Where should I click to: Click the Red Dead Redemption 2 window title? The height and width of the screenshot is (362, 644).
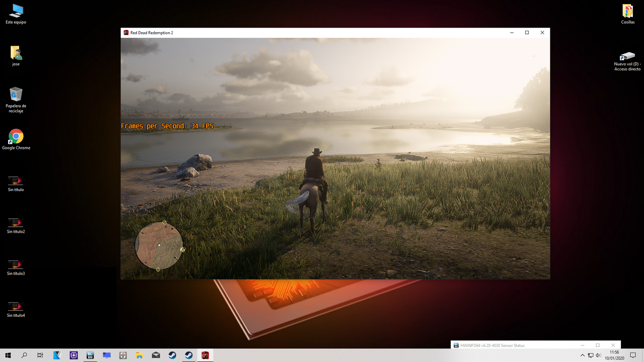[x=151, y=33]
